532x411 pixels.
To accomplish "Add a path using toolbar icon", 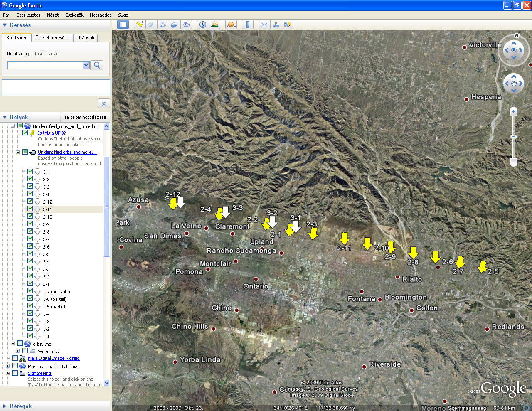I will tap(163, 25).
